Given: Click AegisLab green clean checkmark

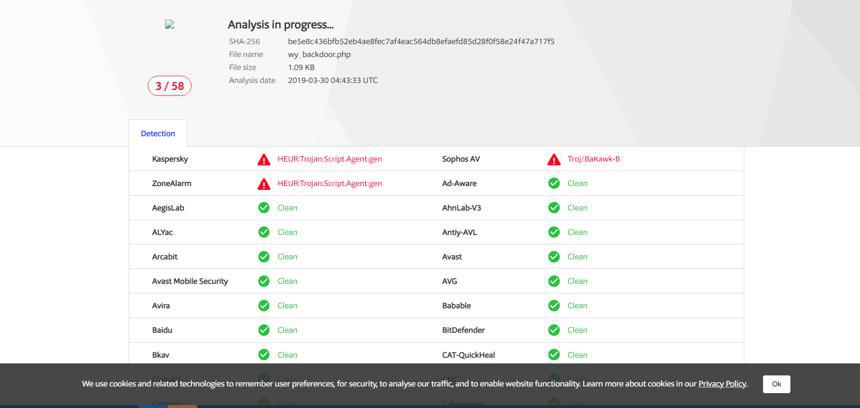Looking at the screenshot, I should (264, 208).
